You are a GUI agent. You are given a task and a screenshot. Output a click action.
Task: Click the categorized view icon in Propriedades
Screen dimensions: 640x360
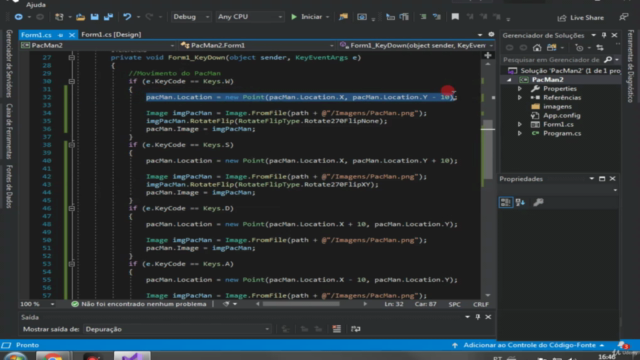tap(506, 202)
